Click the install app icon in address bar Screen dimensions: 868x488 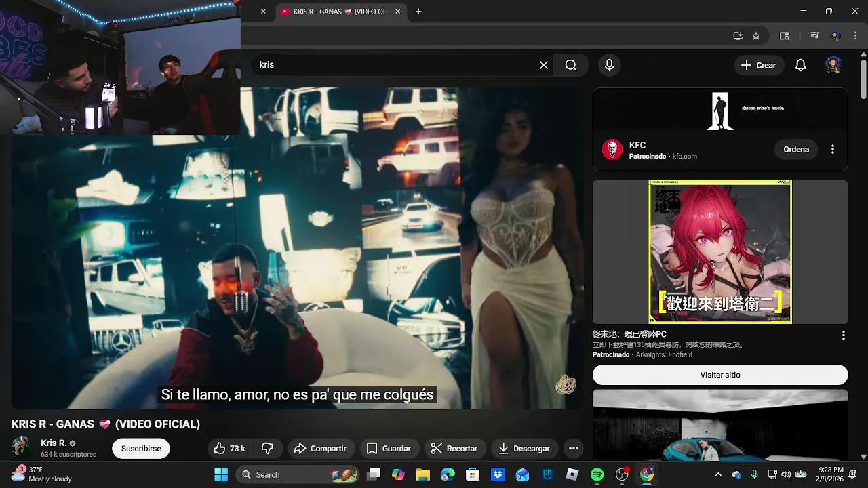point(738,36)
